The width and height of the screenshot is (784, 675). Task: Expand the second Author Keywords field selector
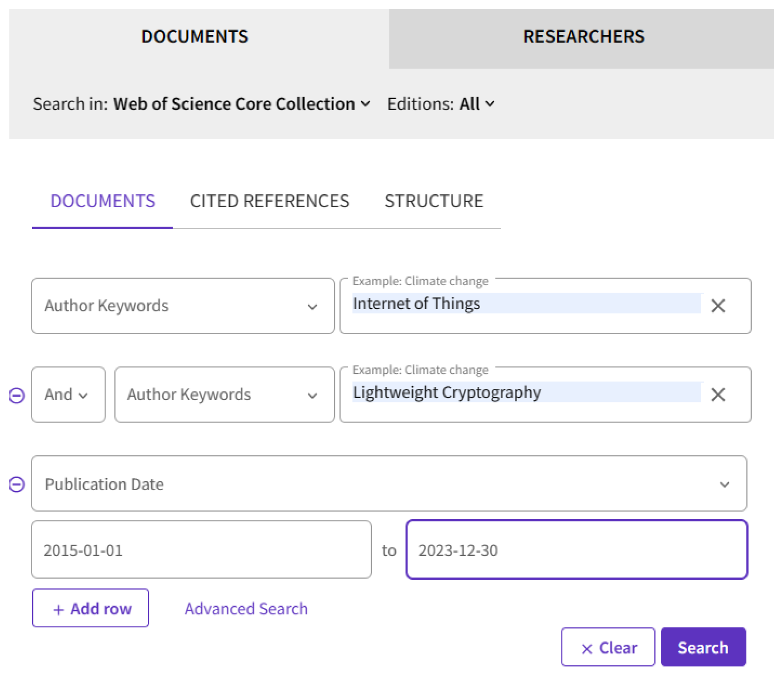click(224, 395)
